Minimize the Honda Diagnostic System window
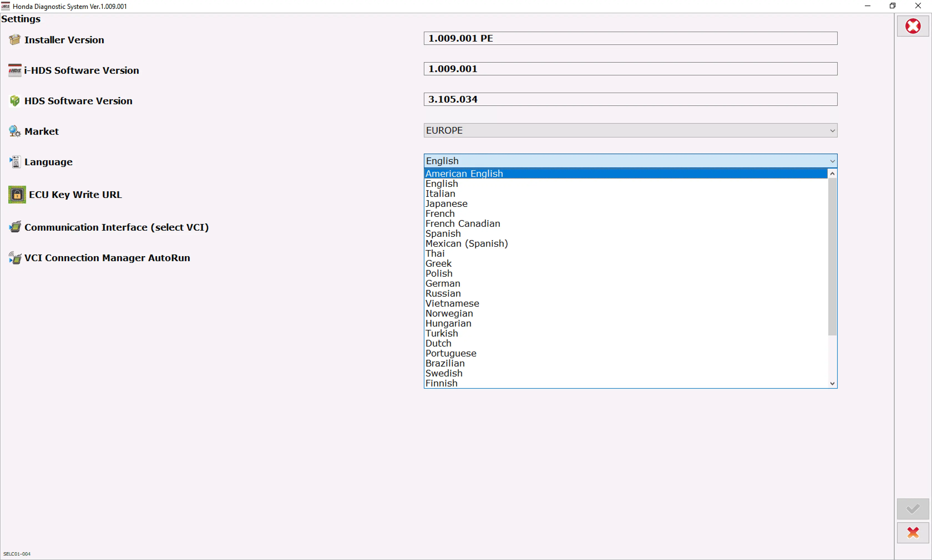The image size is (932, 560). (x=867, y=6)
